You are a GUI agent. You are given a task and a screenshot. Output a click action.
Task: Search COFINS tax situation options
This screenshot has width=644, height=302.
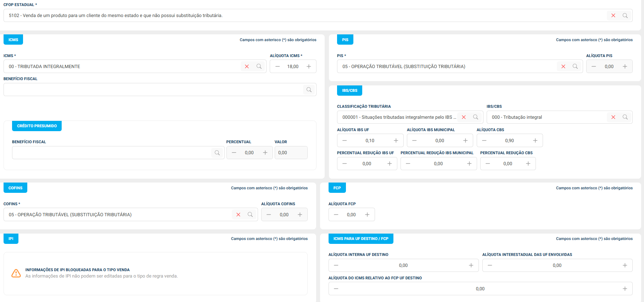click(250, 215)
